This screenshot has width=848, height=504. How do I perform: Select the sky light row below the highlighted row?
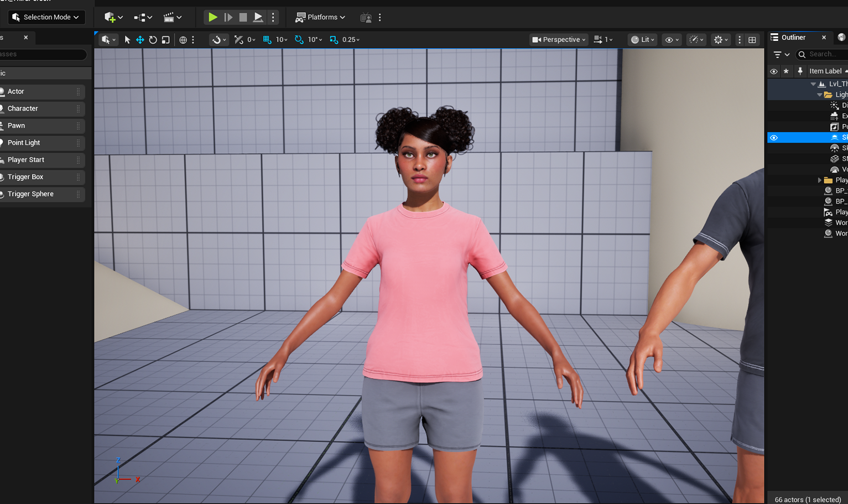click(x=808, y=148)
